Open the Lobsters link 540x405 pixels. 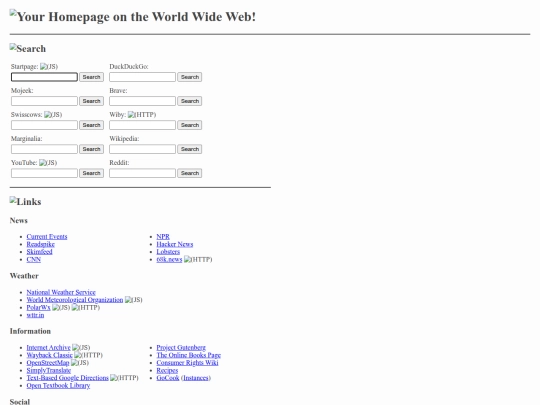tap(168, 252)
